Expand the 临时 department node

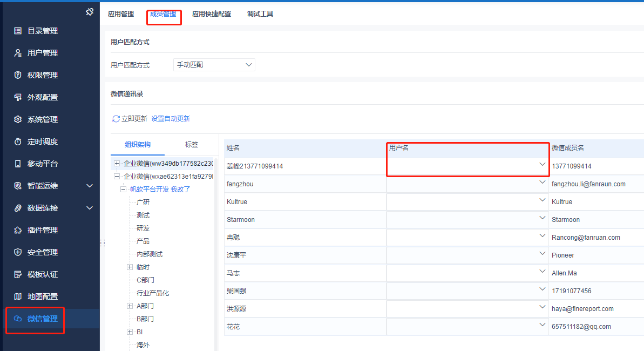click(x=130, y=267)
